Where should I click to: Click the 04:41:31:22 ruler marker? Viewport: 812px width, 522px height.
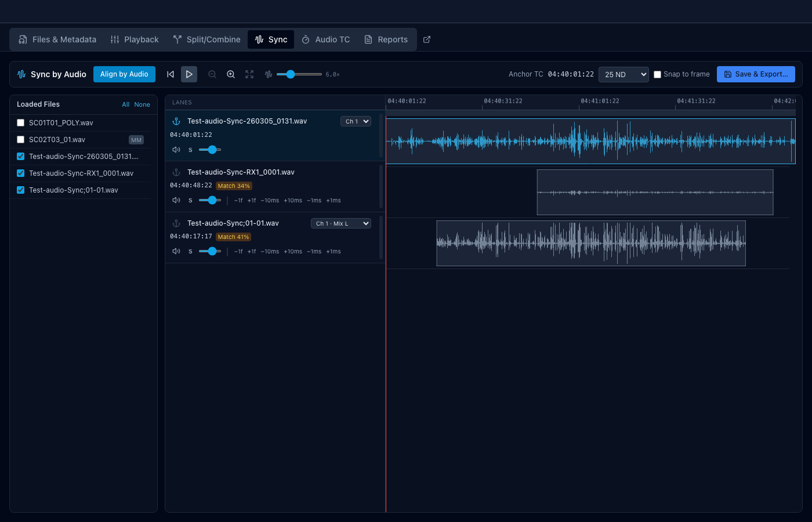tap(696, 101)
